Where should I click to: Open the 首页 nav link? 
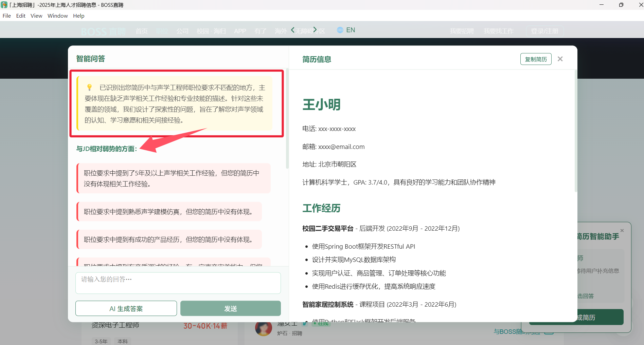[142, 31]
